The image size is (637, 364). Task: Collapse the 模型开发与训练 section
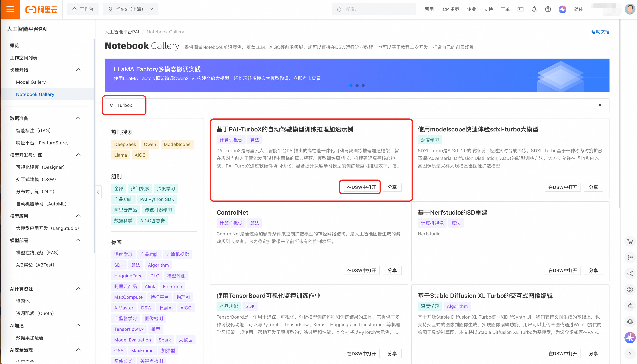coord(78,155)
